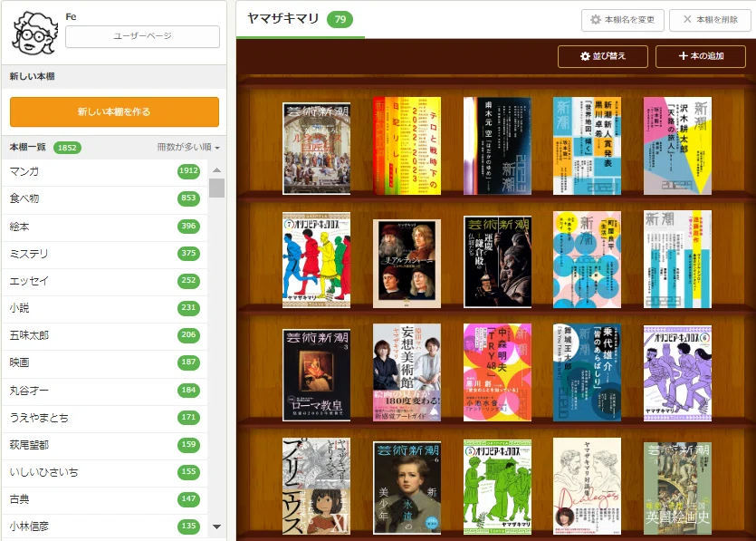Open 新潮 新人賞発表 黒川卓希 cover
756x541 pixels.
(587, 146)
